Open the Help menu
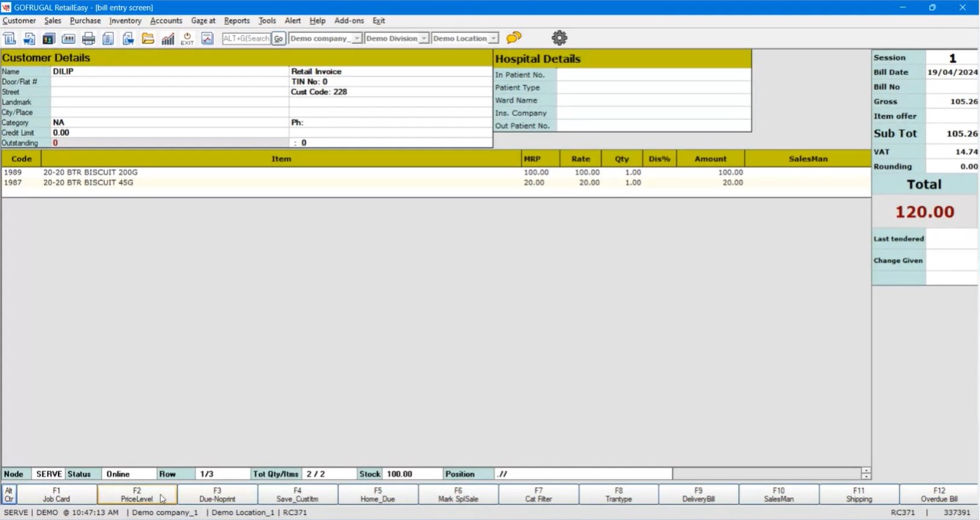 point(317,21)
